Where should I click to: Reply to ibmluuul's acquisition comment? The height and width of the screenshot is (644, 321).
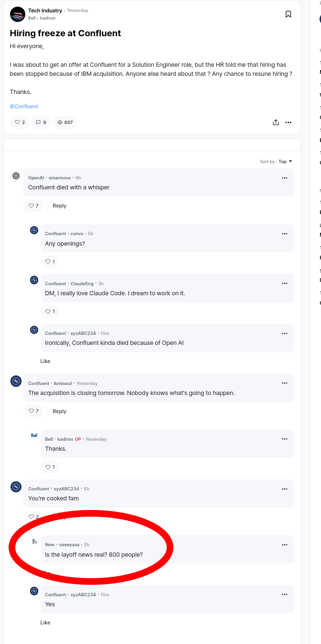click(59, 411)
